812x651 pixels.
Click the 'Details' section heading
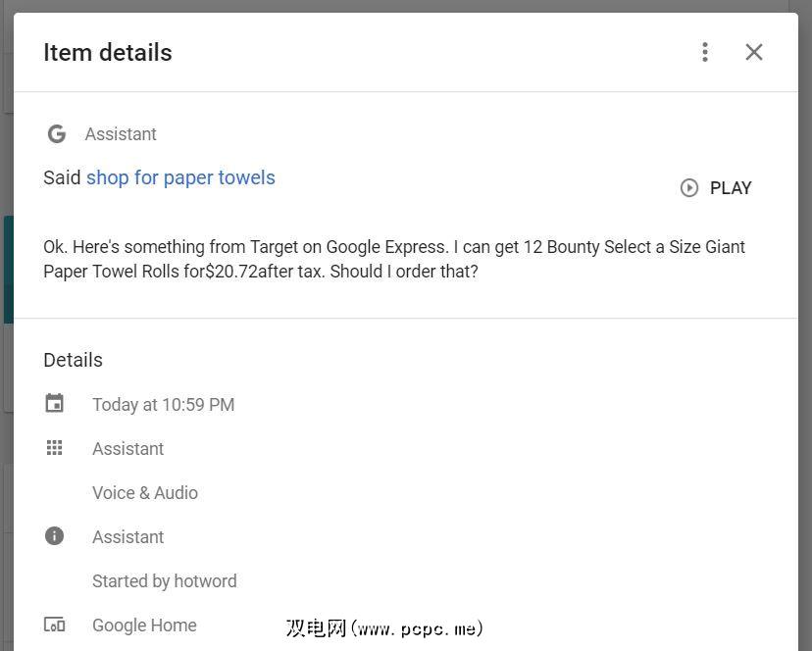[73, 360]
